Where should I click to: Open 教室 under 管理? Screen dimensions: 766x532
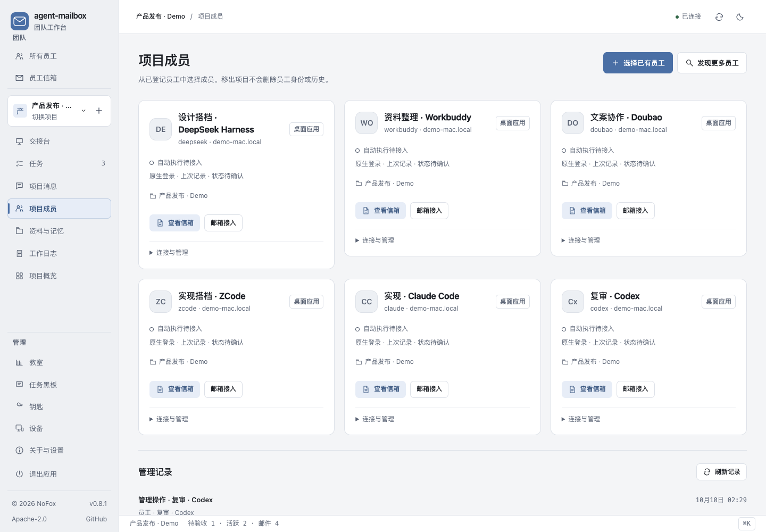[59, 363]
